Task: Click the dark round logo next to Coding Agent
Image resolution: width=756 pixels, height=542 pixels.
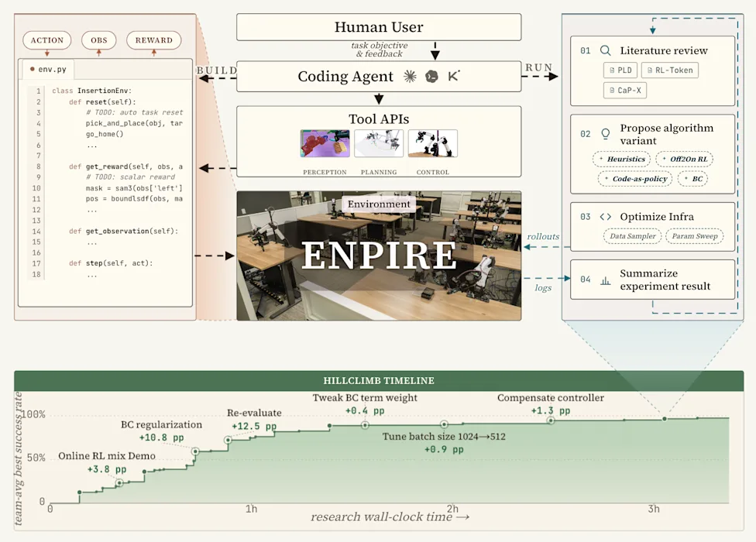Action: pos(431,76)
